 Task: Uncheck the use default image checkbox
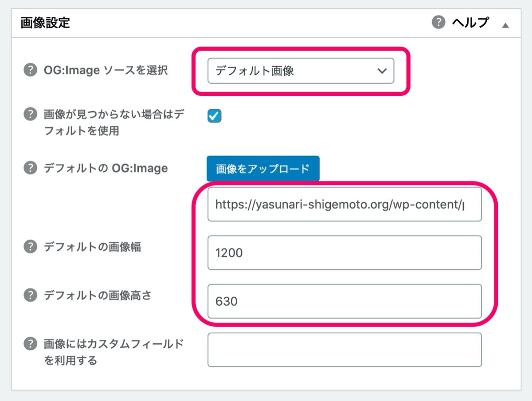(215, 116)
